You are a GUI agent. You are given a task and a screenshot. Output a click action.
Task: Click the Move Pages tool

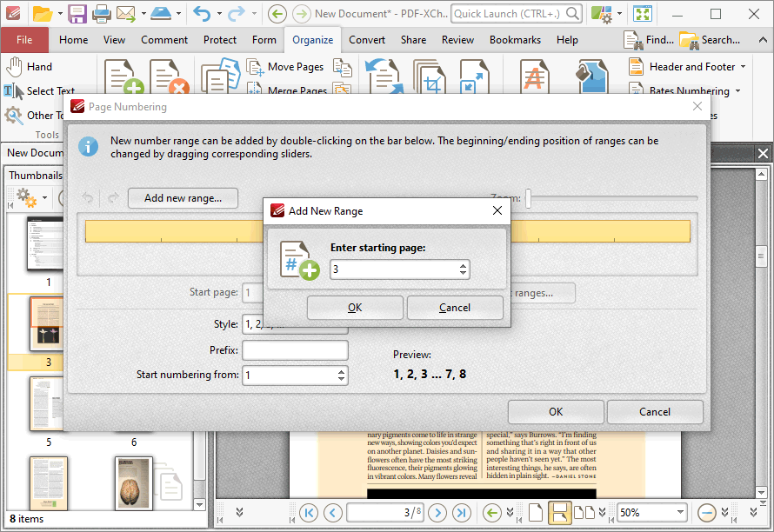point(285,67)
